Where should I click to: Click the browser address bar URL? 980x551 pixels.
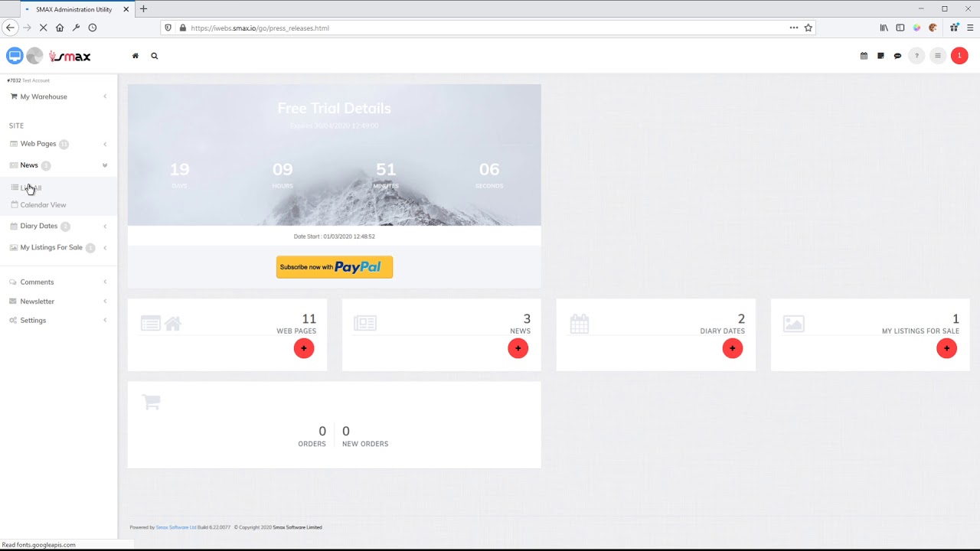tap(260, 28)
